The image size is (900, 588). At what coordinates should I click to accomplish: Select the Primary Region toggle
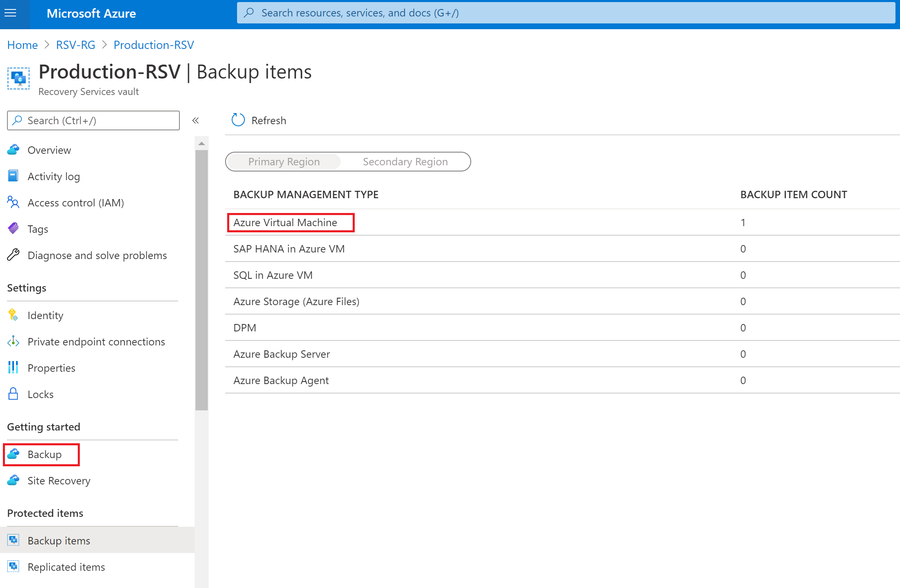click(x=284, y=161)
